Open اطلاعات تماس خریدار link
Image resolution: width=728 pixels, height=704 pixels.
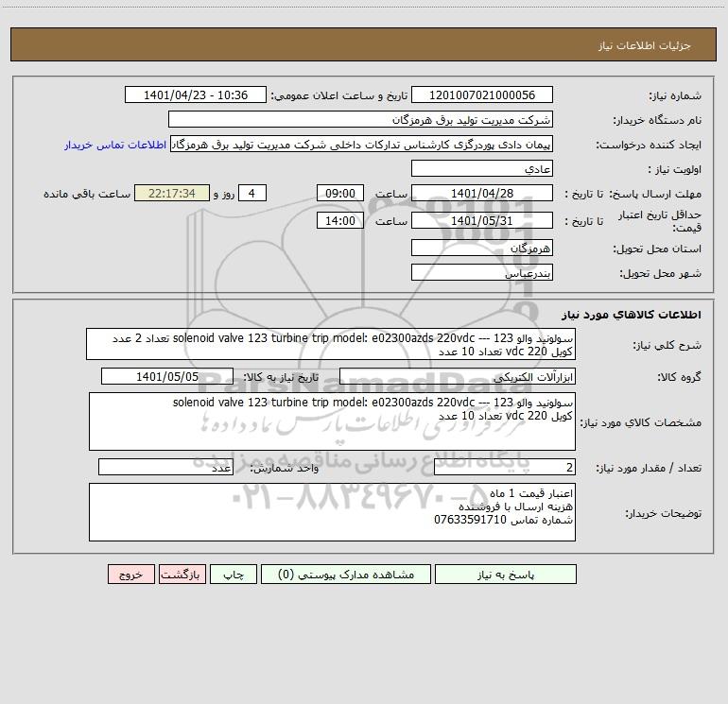point(115,145)
